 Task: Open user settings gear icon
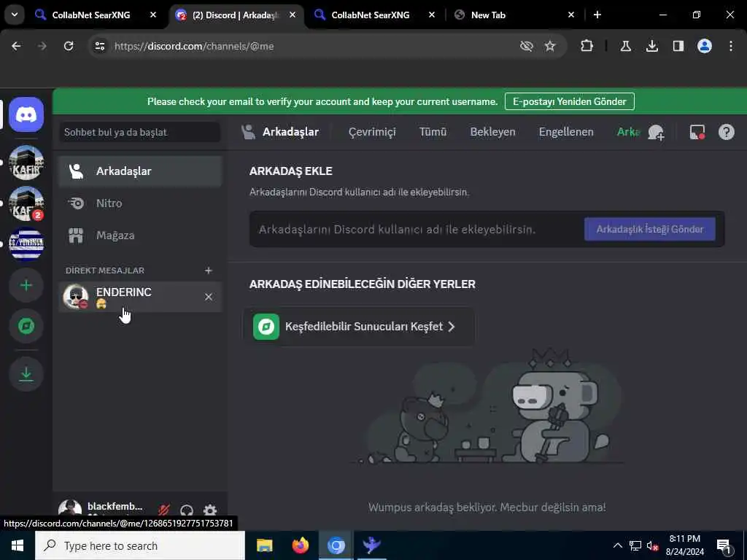[x=210, y=510]
